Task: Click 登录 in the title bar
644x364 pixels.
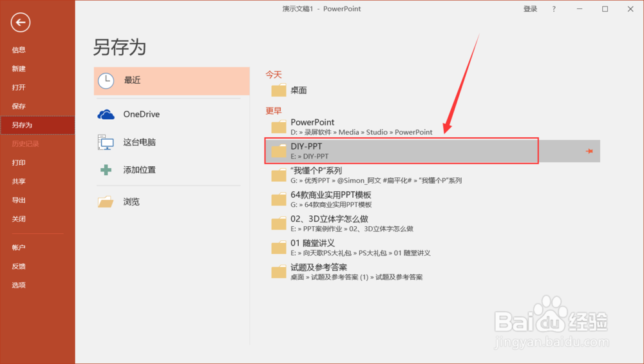Action: pos(530,9)
